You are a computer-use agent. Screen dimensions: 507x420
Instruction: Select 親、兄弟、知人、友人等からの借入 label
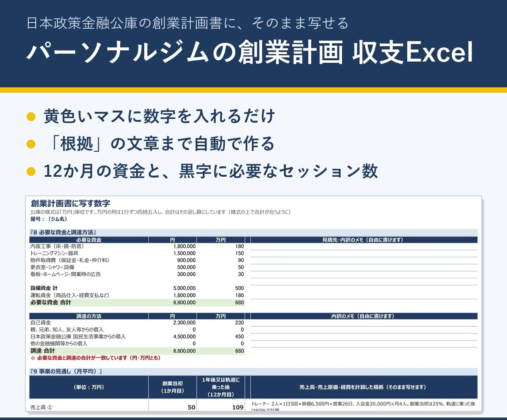[66, 330]
